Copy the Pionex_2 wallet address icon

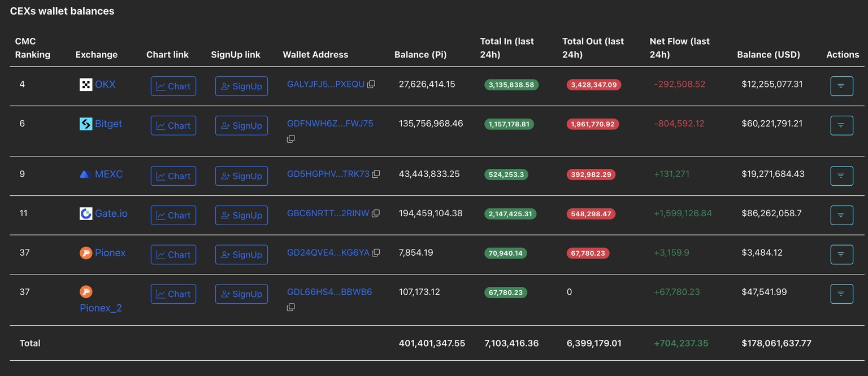click(291, 308)
